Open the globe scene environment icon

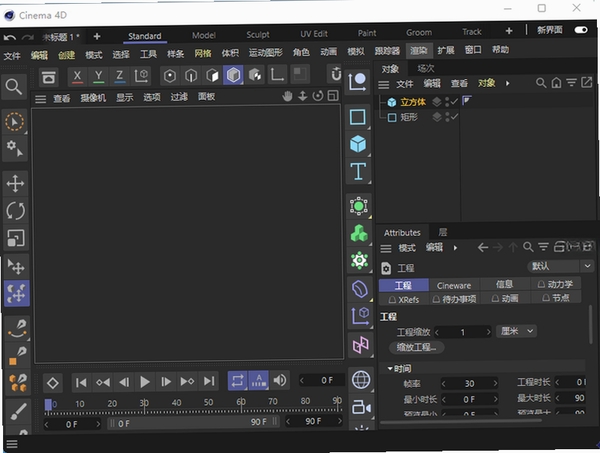click(x=361, y=380)
